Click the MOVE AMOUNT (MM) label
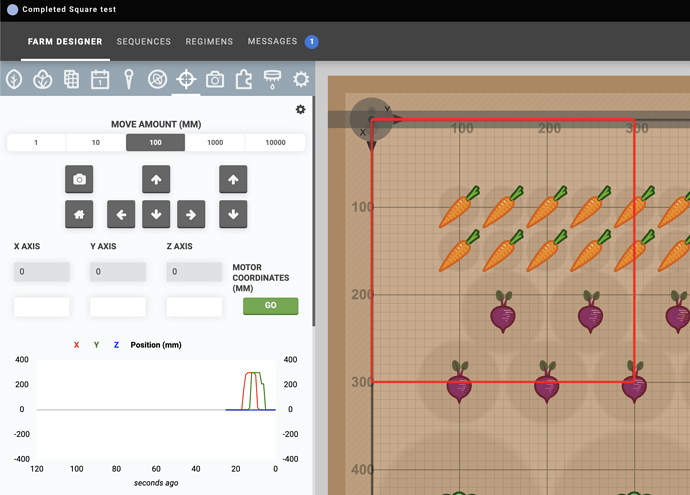Screen dimensions: 690x495 (156, 125)
